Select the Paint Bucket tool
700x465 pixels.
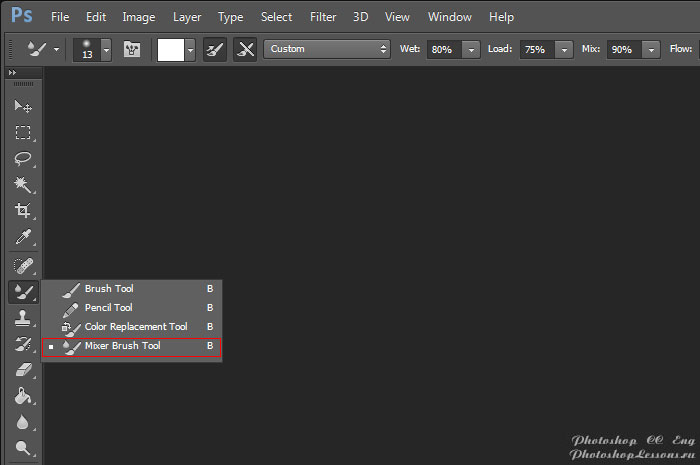(x=23, y=396)
